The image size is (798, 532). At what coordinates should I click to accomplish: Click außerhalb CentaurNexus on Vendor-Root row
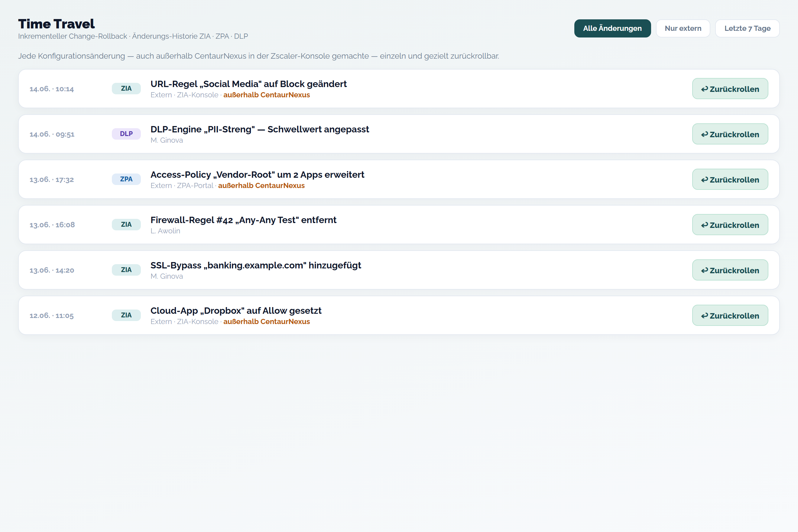(x=261, y=186)
